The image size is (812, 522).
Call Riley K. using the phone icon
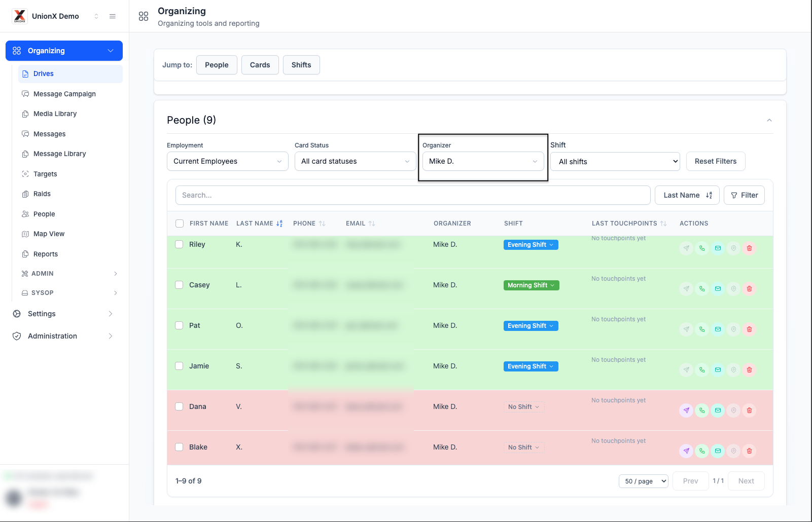[702, 248]
